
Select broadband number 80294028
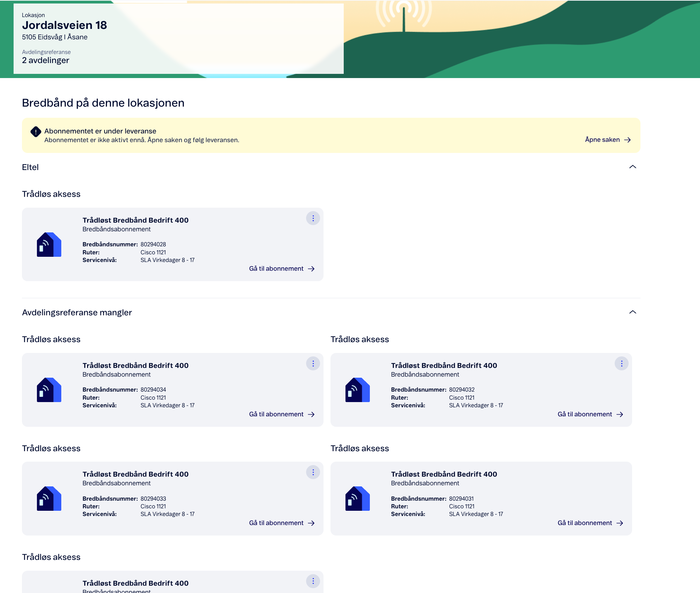point(153,245)
